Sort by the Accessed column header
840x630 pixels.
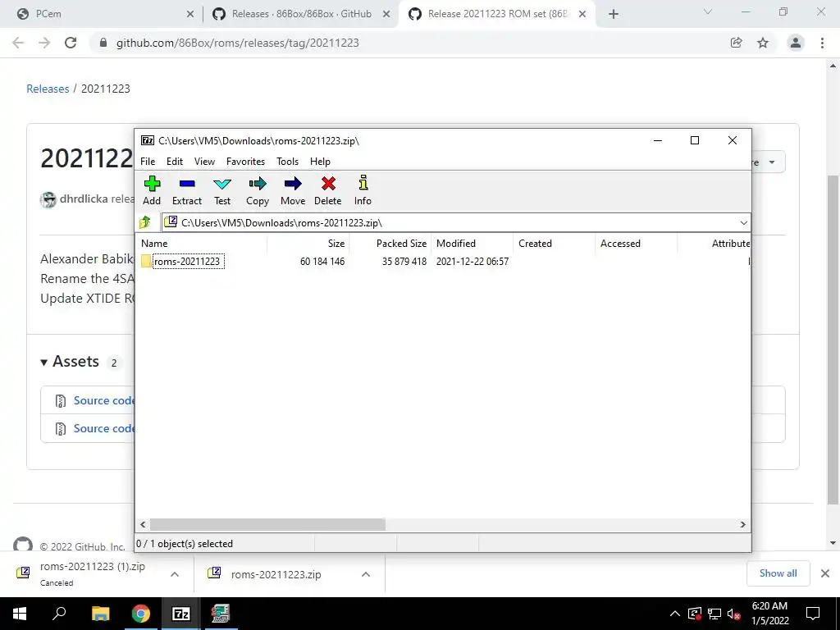tap(636, 243)
